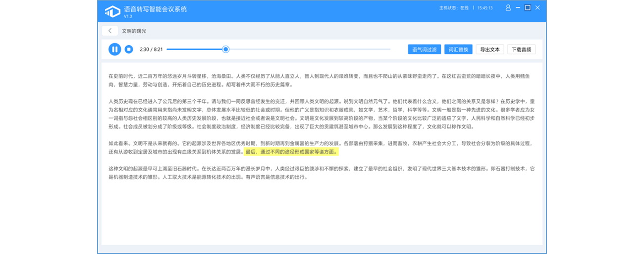Viewport: 644px width, 254px height.
Task: Toggle the 语气词过滤 filter
Action: pos(425,50)
